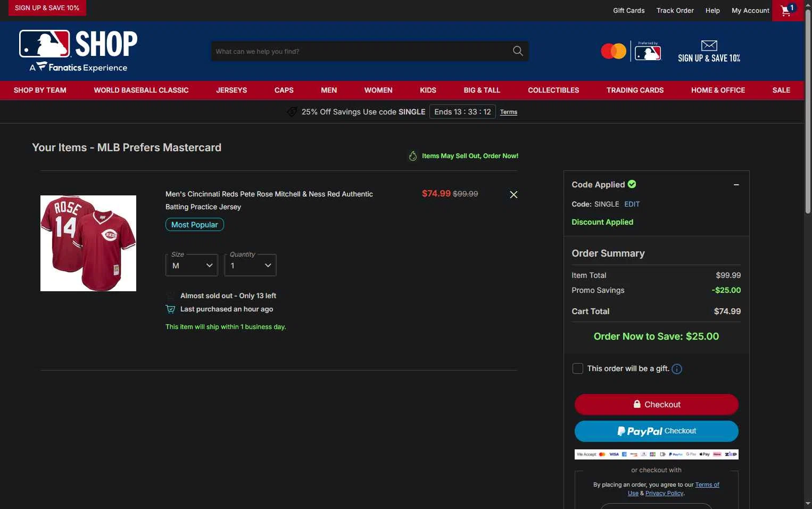Click the MLB Preferred by logo in header
Viewport: 812px width, 509px height.
[x=648, y=51]
